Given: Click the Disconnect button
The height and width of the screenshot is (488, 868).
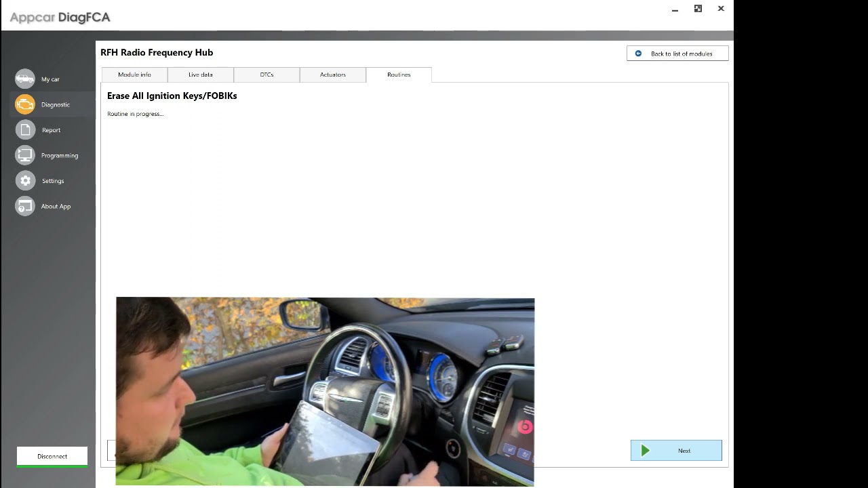Looking at the screenshot, I should (52, 456).
